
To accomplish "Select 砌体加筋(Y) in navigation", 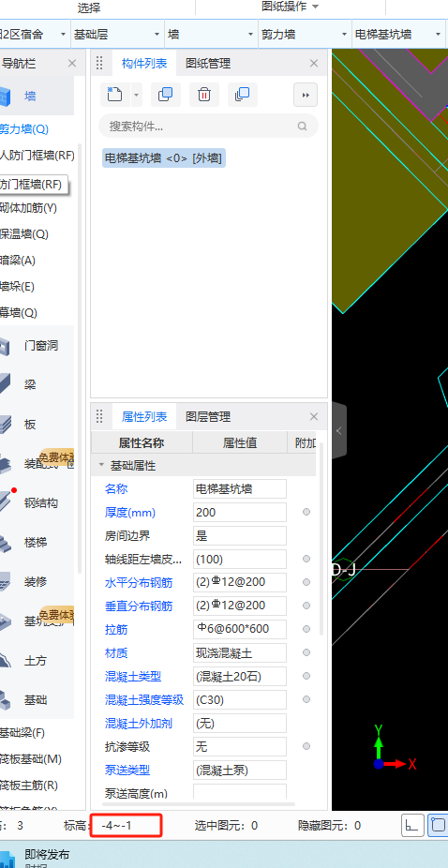I will tap(29, 208).
